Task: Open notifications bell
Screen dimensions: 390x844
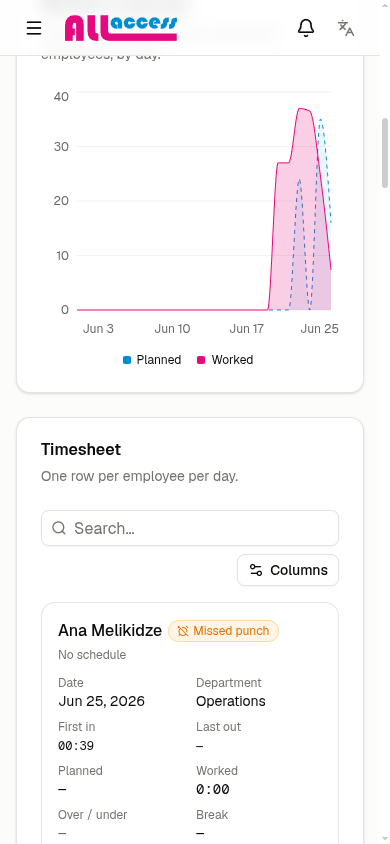Action: click(x=306, y=28)
